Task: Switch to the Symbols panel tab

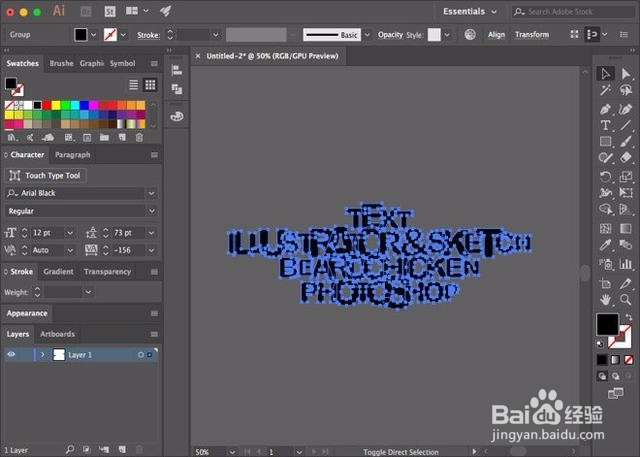Action: click(x=122, y=63)
